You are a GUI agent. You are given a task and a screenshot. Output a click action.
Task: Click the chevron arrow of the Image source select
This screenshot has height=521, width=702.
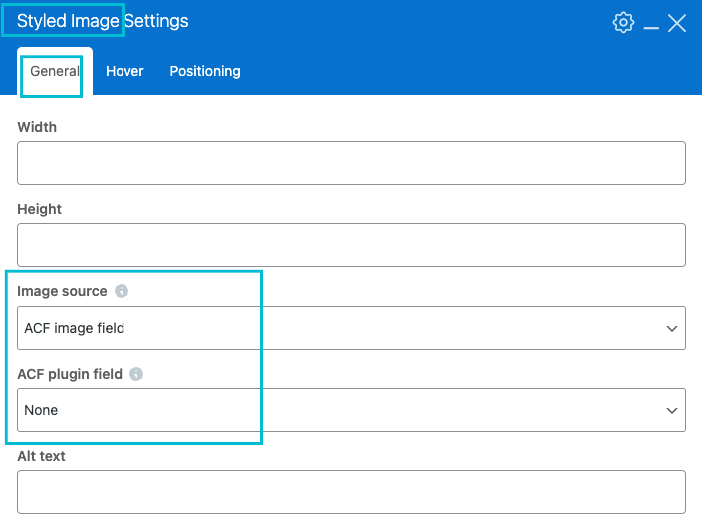click(x=671, y=328)
